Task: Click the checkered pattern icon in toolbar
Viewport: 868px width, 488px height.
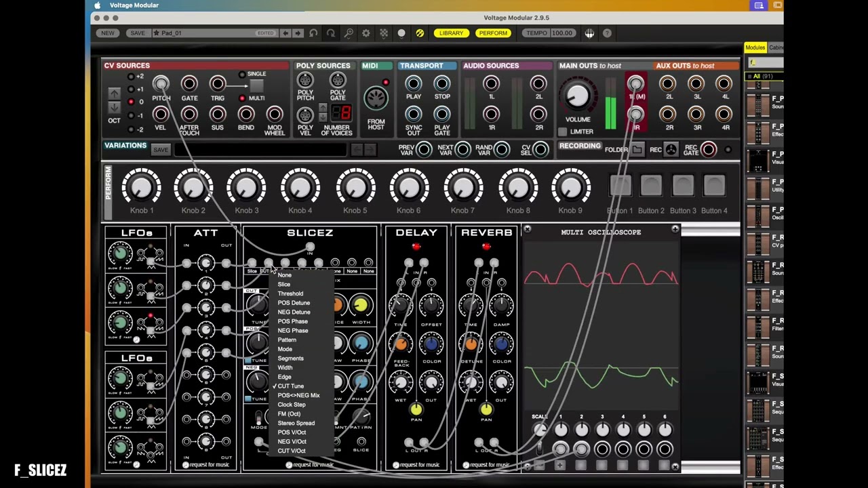Action: pos(384,33)
